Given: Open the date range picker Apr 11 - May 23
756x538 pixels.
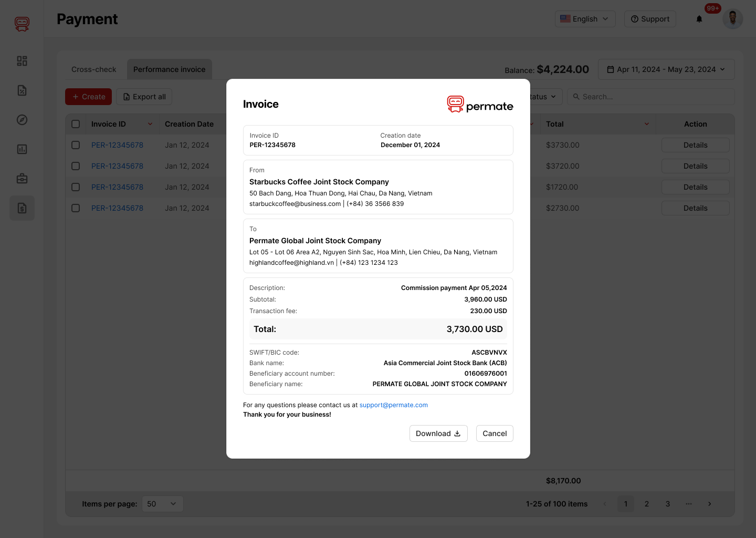Looking at the screenshot, I should coord(666,69).
